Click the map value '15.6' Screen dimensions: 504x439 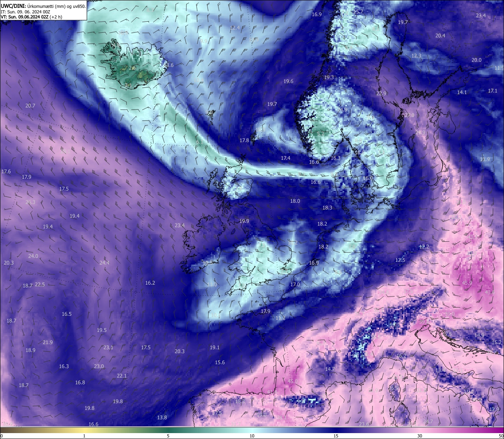point(220,362)
